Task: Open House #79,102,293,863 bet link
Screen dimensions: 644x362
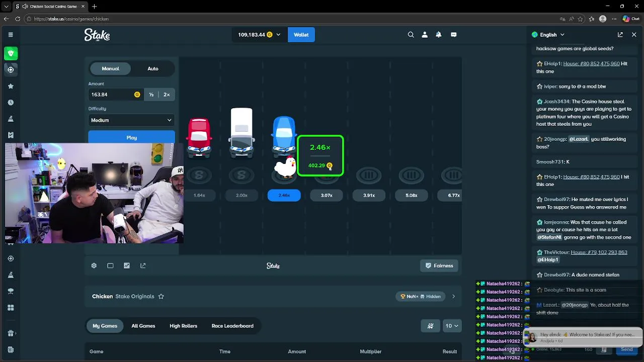Action: (599, 252)
